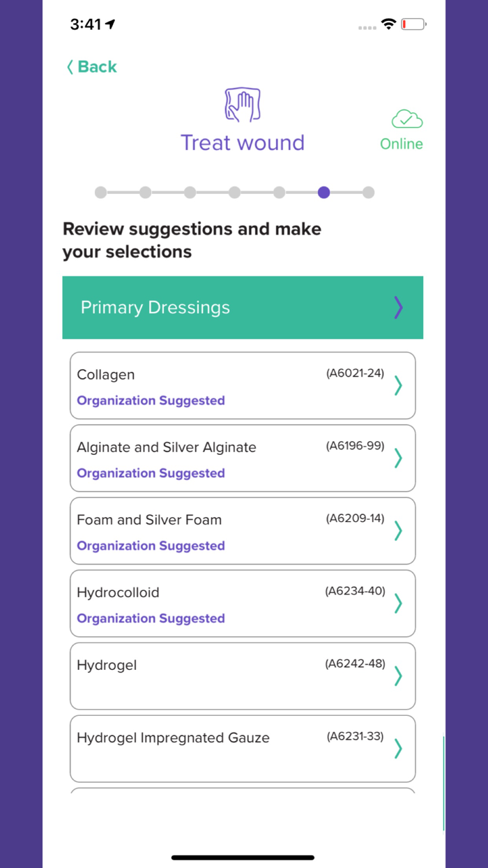Tap the location arrow next to the time

coord(109,23)
